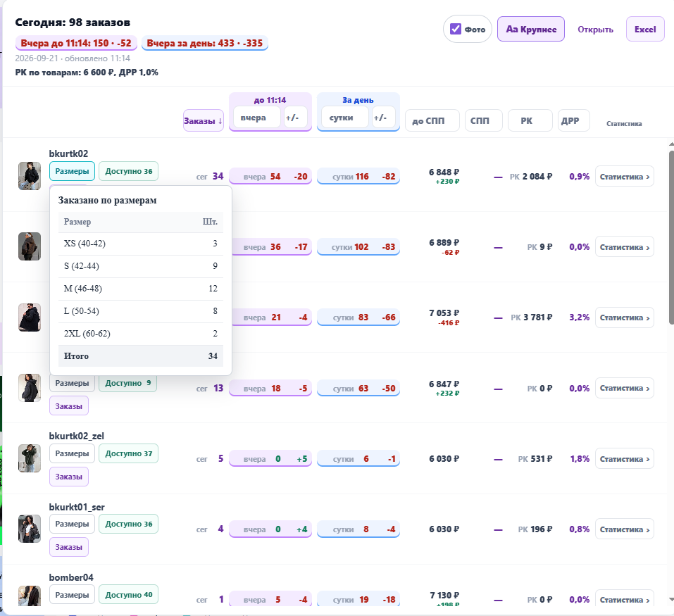Open Заказы in the Доступно 9 row

[69, 406]
